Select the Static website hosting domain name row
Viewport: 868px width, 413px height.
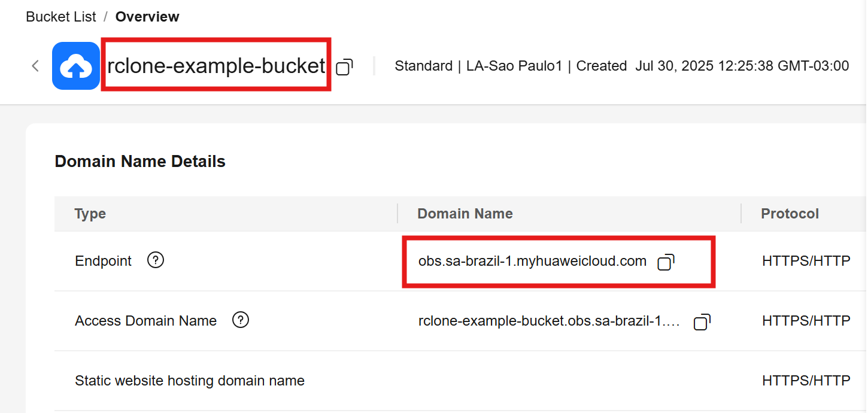[189, 380]
